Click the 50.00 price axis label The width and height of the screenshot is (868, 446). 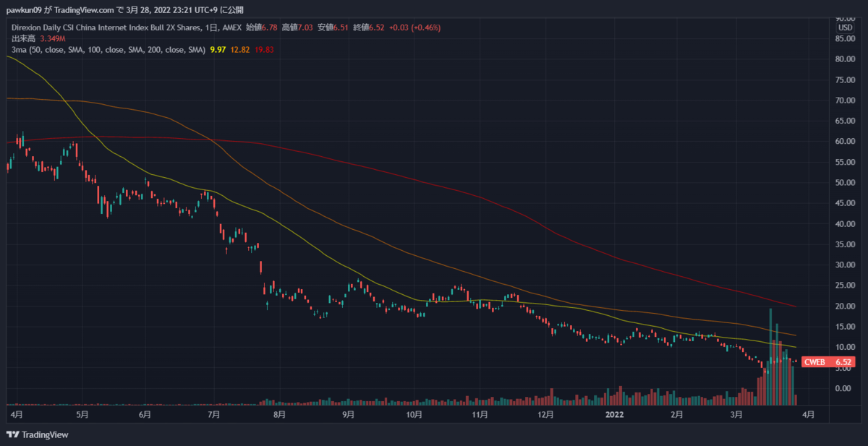click(846, 183)
